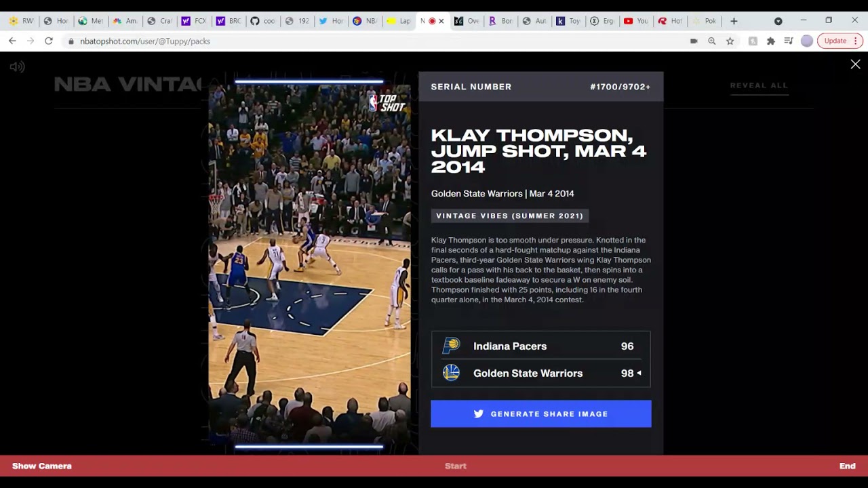The width and height of the screenshot is (868, 488).
Task: Click the browser forward arrow
Action: coord(31,41)
